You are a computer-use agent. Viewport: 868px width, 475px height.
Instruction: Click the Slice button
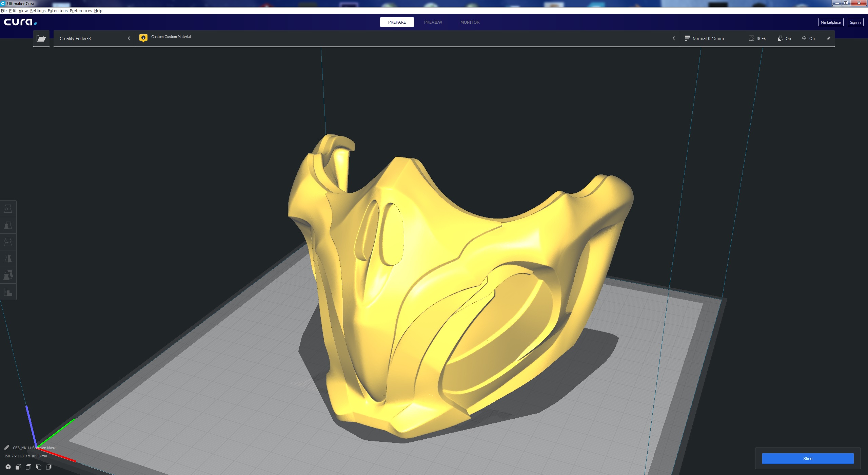coord(808,458)
